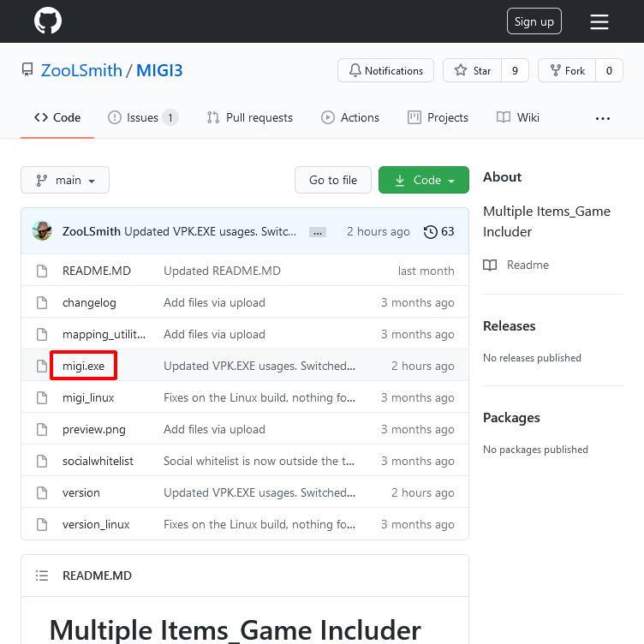Viewport: 644px width, 644px height.
Task: Click file icon next to version_linux
Action: (42, 524)
